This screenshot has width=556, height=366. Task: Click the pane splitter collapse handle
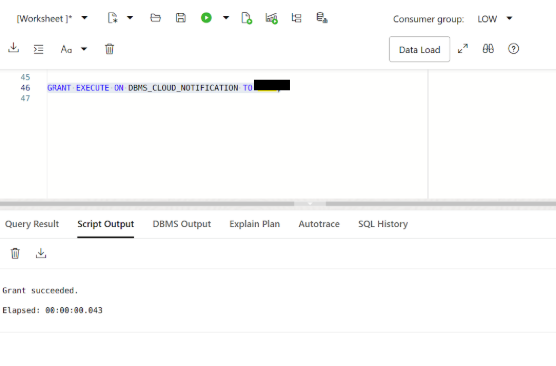coord(310,204)
